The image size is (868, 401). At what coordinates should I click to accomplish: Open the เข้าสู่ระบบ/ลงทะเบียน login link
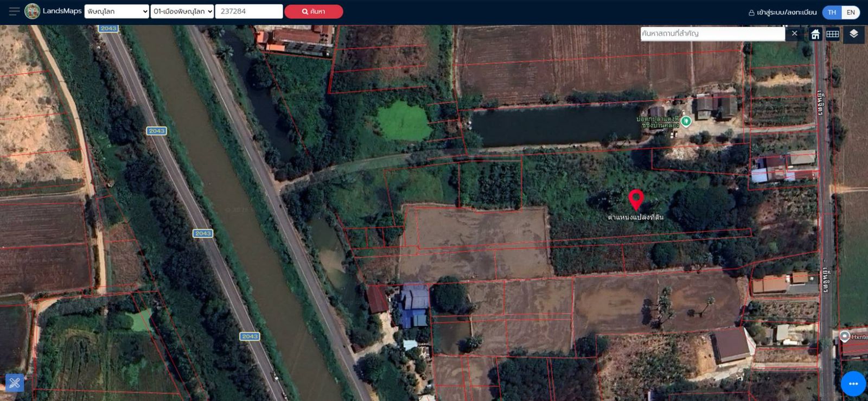(x=782, y=12)
